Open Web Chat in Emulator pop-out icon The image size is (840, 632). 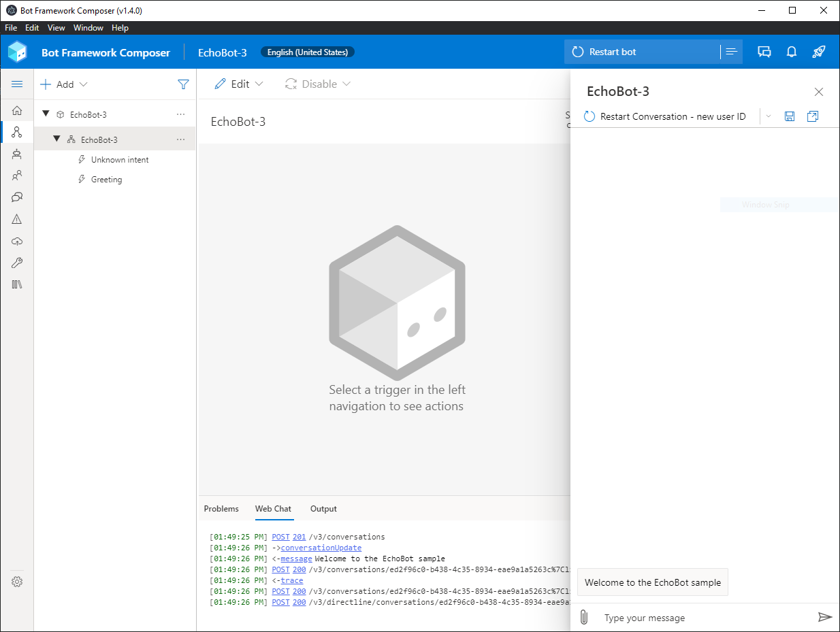[x=812, y=116]
